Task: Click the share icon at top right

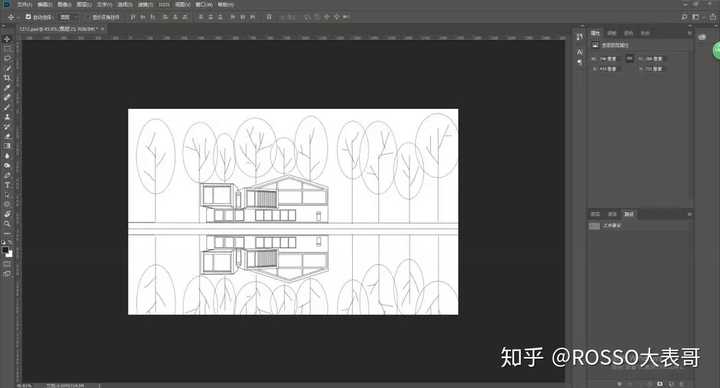Action: [713, 17]
